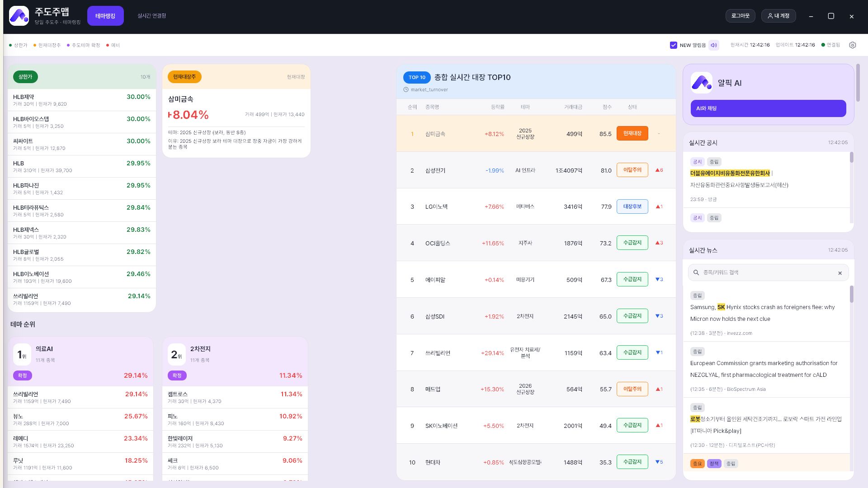Screen dimensions: 868x488
Task: Click the 이탈주의 badge for 메드업
Action: (x=632, y=389)
